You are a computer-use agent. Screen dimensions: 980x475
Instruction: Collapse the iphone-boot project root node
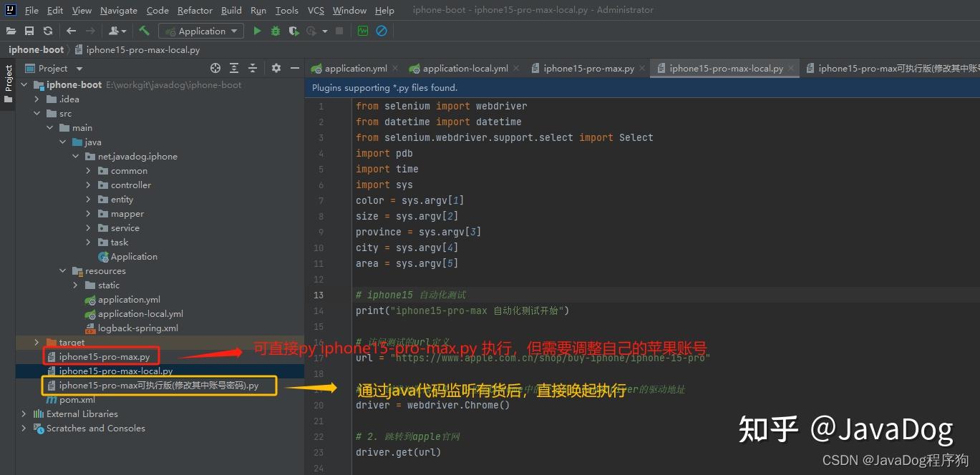tap(24, 84)
